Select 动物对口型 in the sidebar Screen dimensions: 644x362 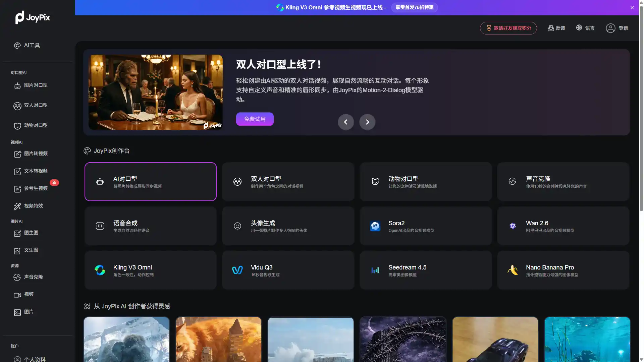pos(35,125)
